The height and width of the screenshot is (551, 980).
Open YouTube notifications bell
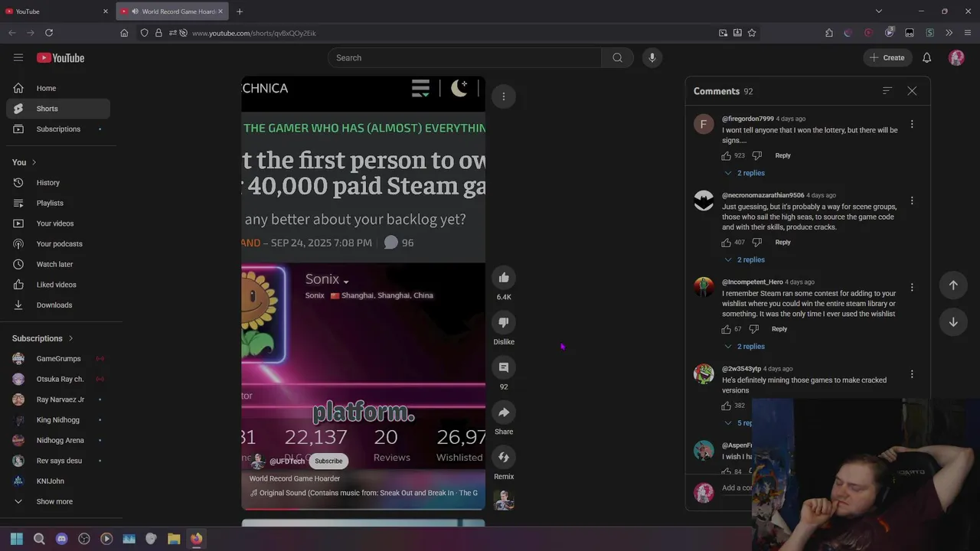point(927,57)
